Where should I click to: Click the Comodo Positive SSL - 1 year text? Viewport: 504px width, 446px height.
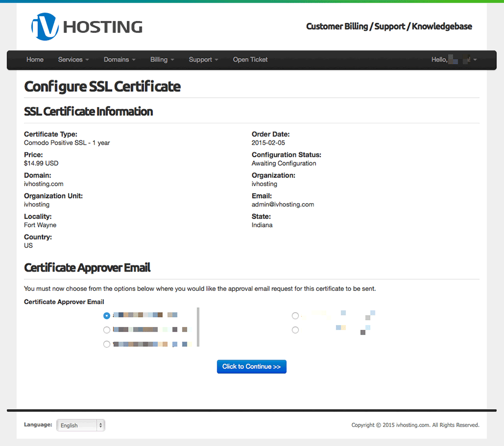point(67,143)
